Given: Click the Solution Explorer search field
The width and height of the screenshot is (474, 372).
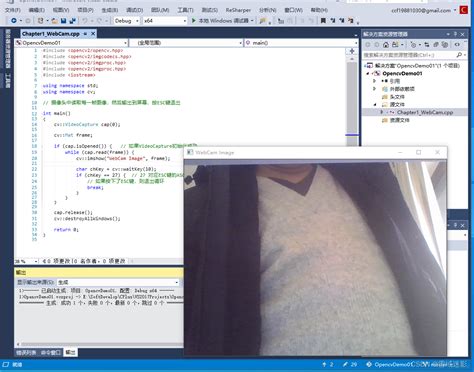Looking at the screenshot, I should [x=409, y=55].
